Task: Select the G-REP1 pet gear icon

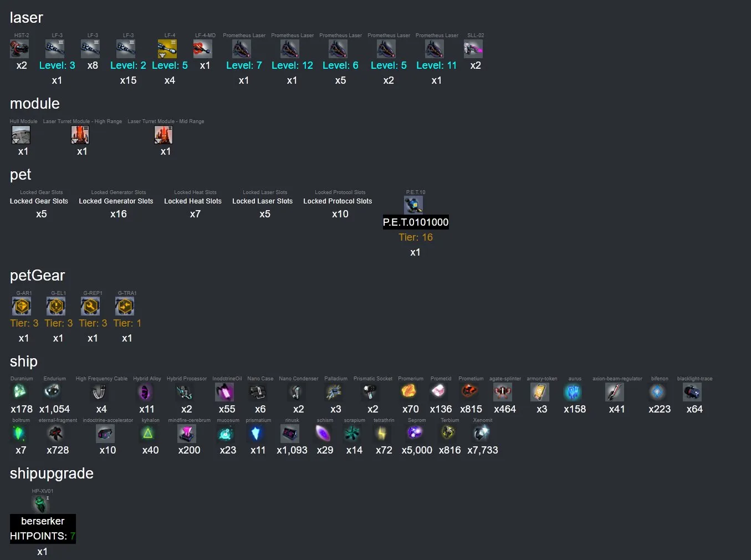Action: pos(90,306)
